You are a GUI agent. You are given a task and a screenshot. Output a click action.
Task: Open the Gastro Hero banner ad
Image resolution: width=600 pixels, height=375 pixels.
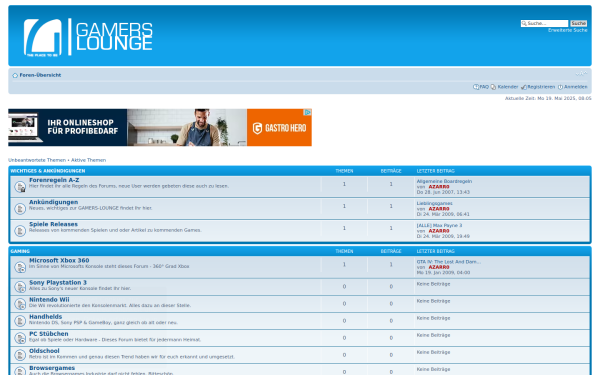[160, 127]
